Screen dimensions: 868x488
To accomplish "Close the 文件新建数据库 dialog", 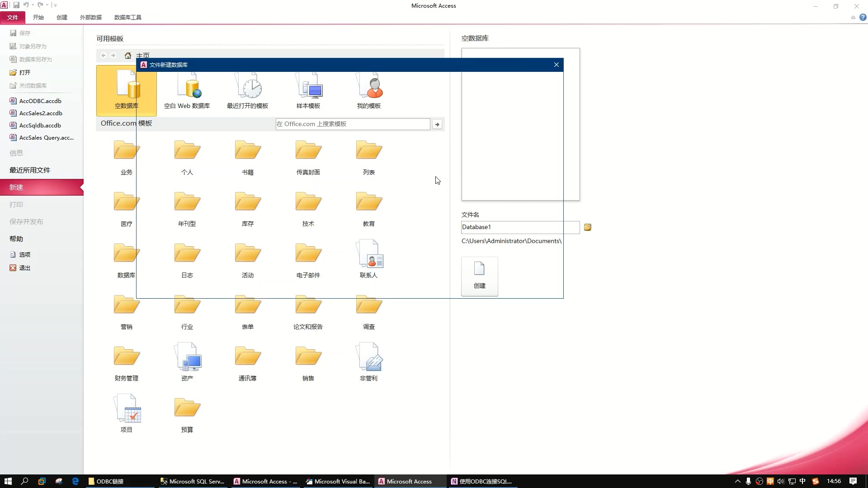I will pos(557,65).
